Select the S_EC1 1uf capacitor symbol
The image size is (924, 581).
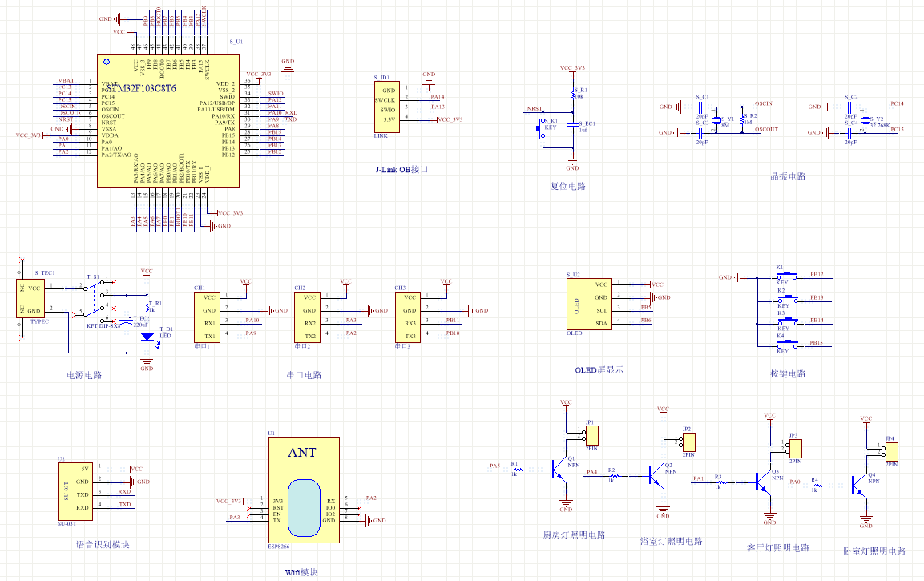point(573,125)
